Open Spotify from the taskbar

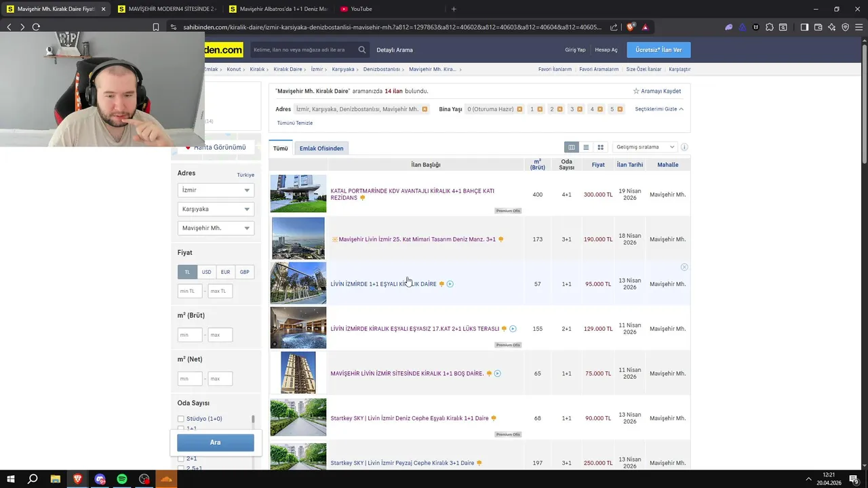coord(122,479)
